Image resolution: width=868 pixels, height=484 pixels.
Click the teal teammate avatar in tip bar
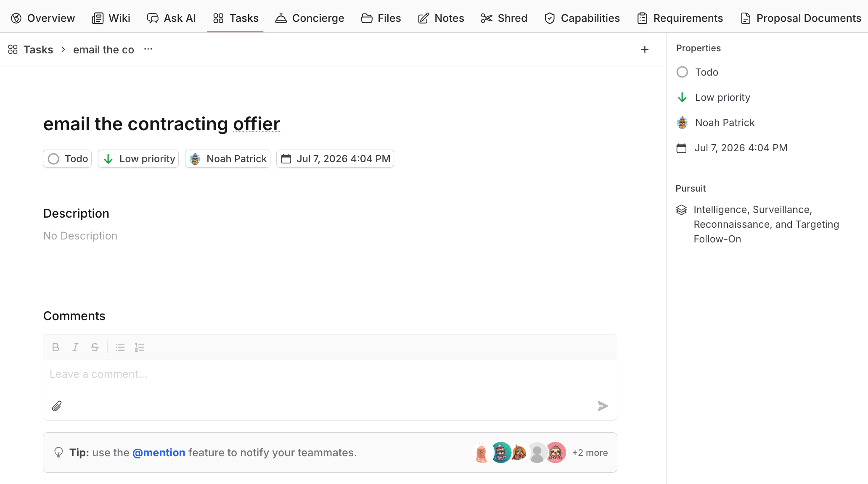[x=500, y=452]
